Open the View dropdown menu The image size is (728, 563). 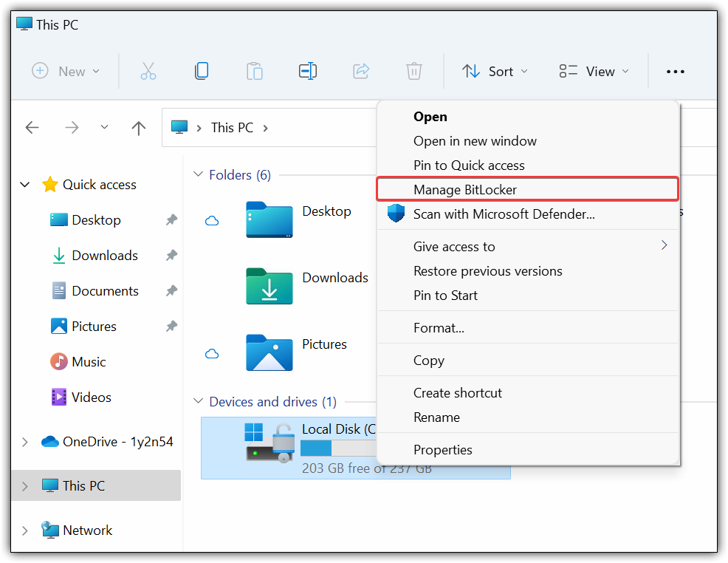coord(594,72)
